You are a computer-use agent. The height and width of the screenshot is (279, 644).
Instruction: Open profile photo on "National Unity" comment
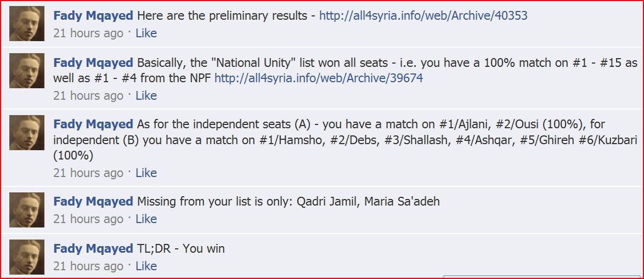(27, 71)
